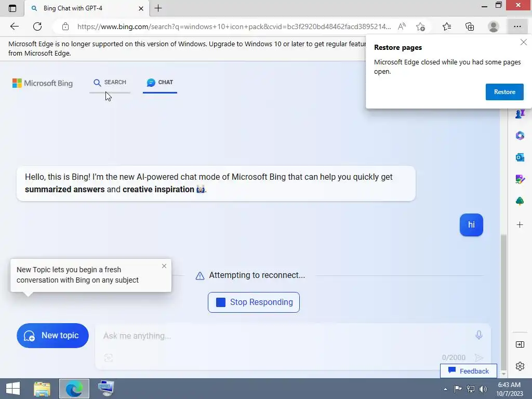Show hidden tray icons arrow

445,389
